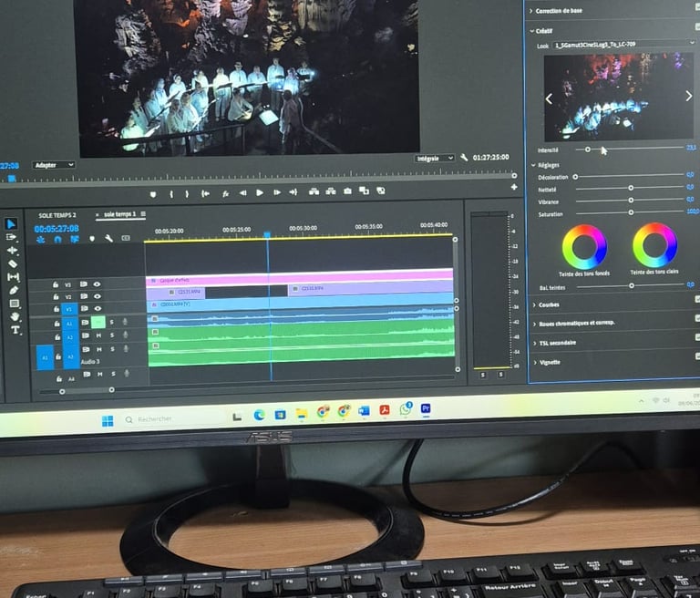Click the Rechercher taskbar search box

174,419
